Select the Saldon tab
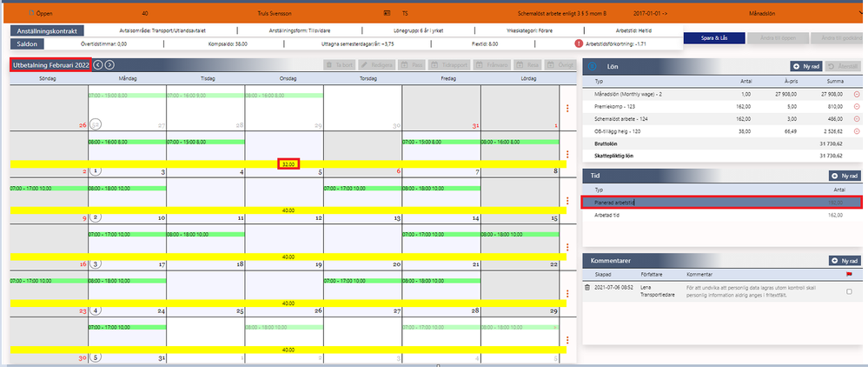Image resolution: width=868 pixels, height=367 pixels. (x=28, y=43)
